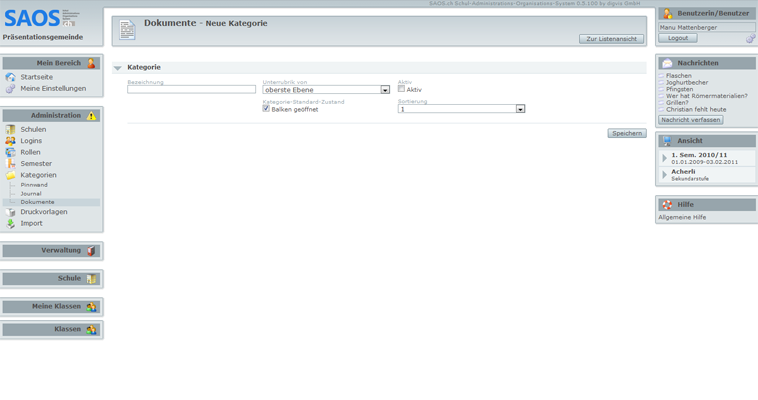Open the Wer hat Römermaterialien? message
Image resolution: width=758 pixels, height=400 pixels.
pyautogui.click(x=707, y=96)
